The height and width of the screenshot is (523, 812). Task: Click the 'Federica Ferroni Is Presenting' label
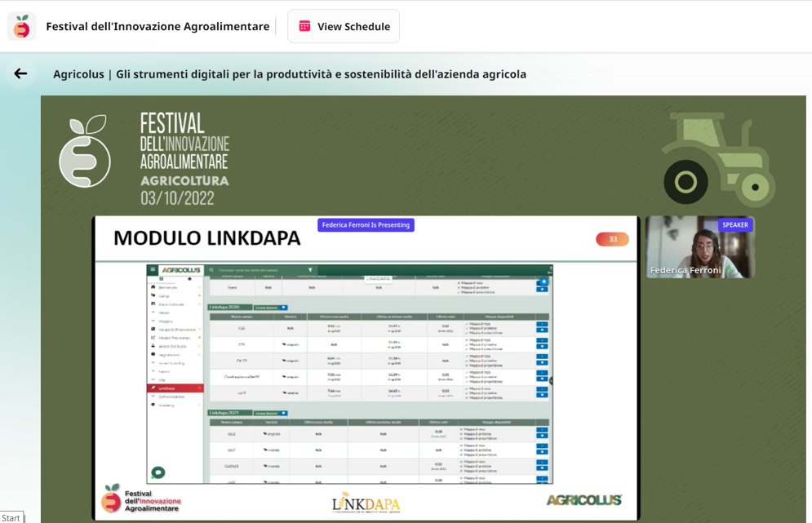(x=366, y=224)
